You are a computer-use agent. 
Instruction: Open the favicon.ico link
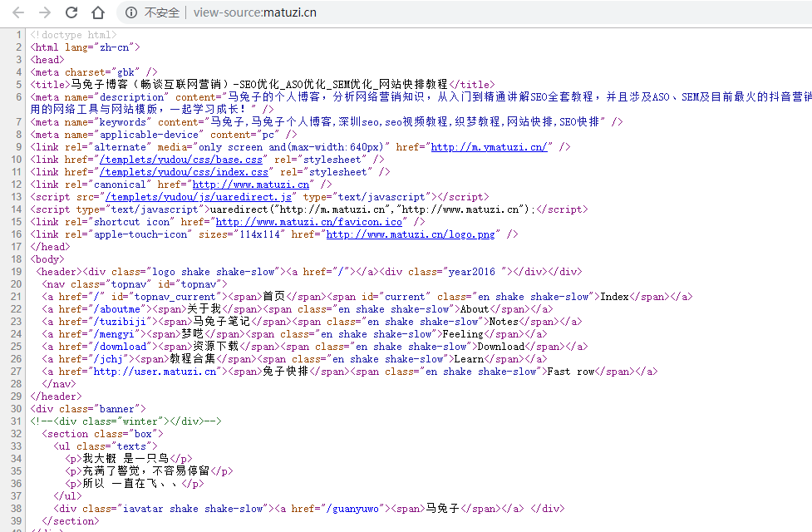click(x=308, y=222)
